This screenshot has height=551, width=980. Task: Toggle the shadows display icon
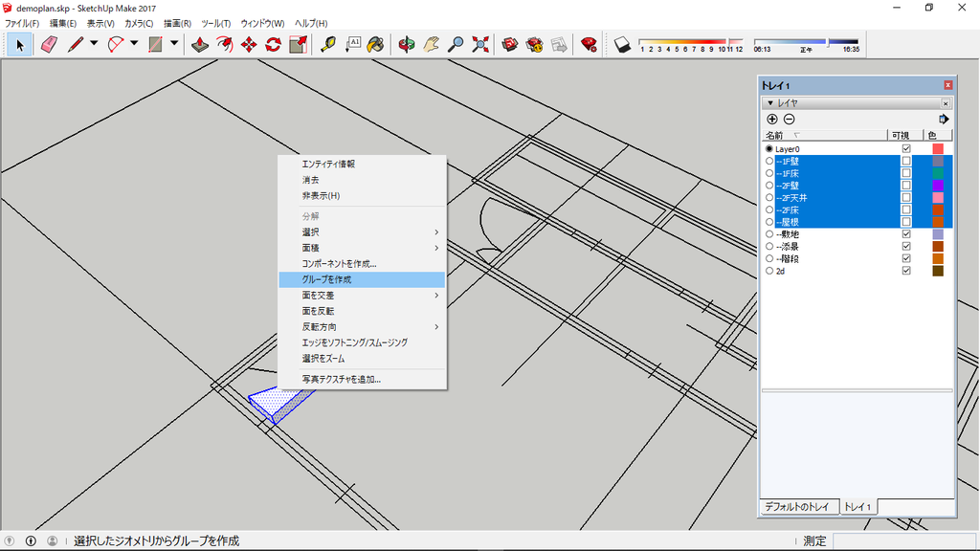pos(622,45)
